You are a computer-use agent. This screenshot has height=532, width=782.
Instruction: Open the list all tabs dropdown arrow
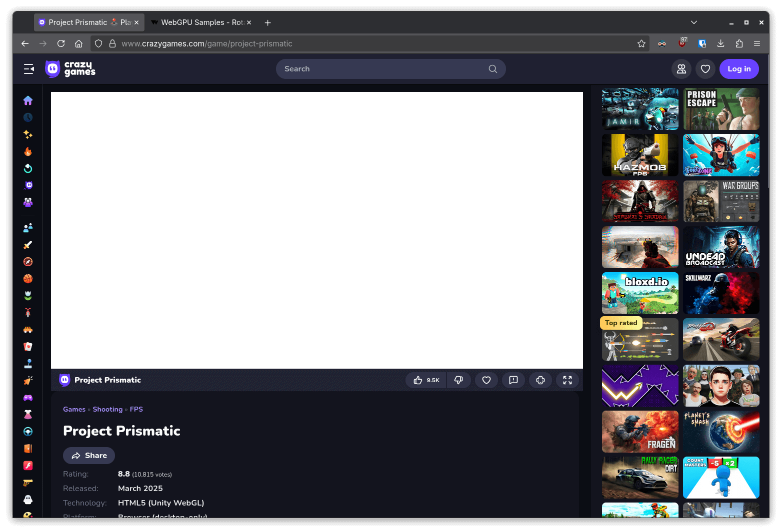pos(693,22)
